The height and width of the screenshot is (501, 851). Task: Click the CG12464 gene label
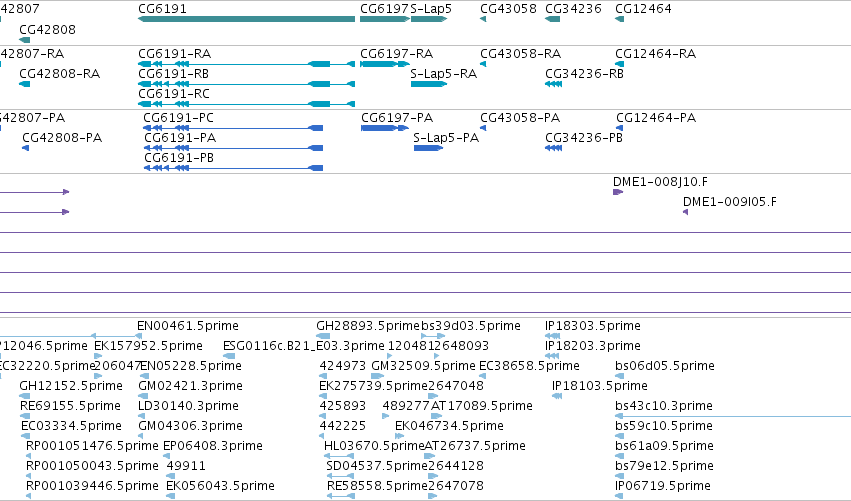click(643, 9)
